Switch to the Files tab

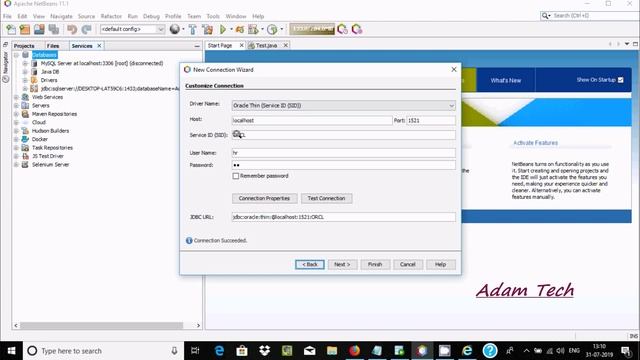(x=53, y=46)
